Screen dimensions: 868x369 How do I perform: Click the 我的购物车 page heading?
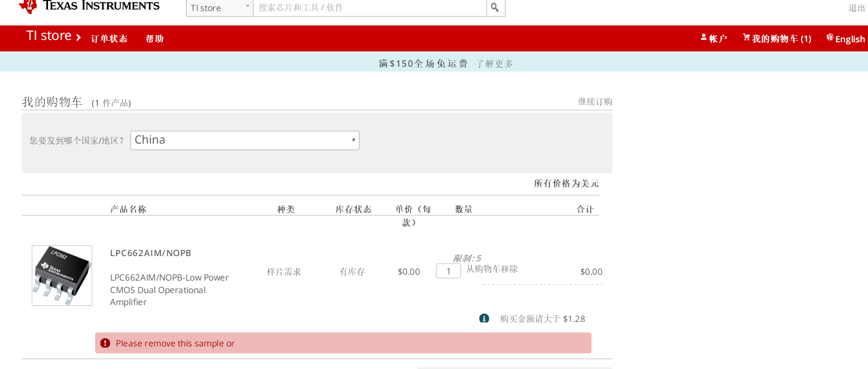tap(52, 102)
